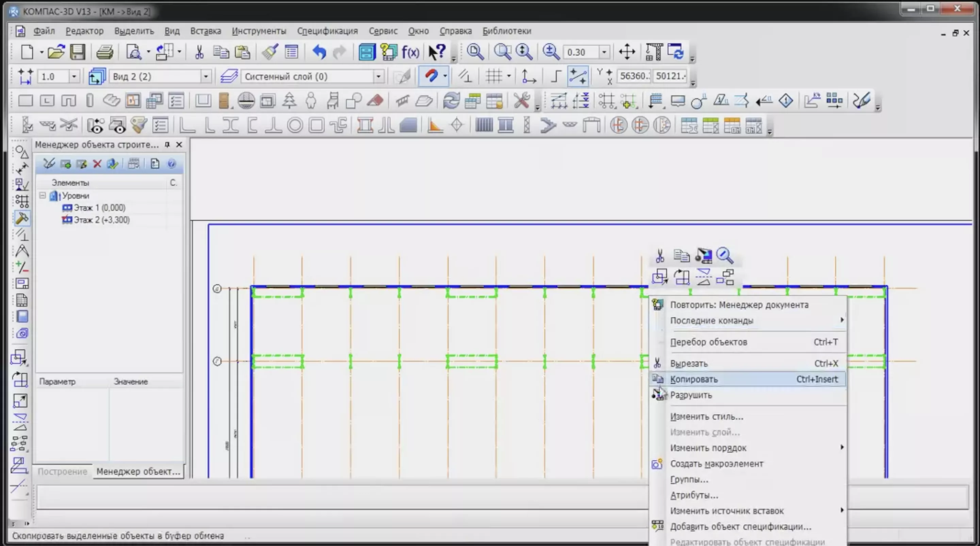Toggle the grid display button
Screen dimensions: 980x546
point(494,76)
